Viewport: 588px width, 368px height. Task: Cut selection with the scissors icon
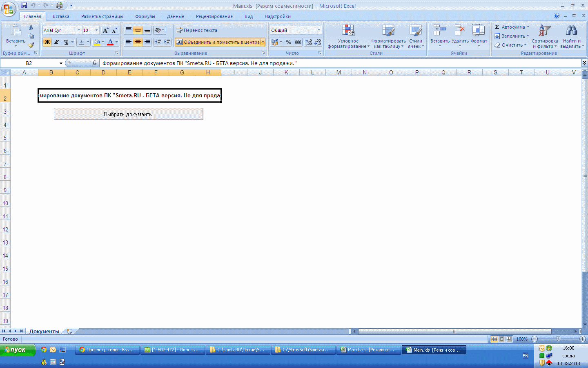[31, 27]
